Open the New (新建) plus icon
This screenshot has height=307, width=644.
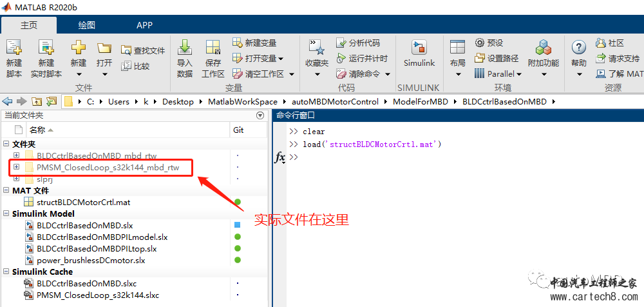(79, 47)
